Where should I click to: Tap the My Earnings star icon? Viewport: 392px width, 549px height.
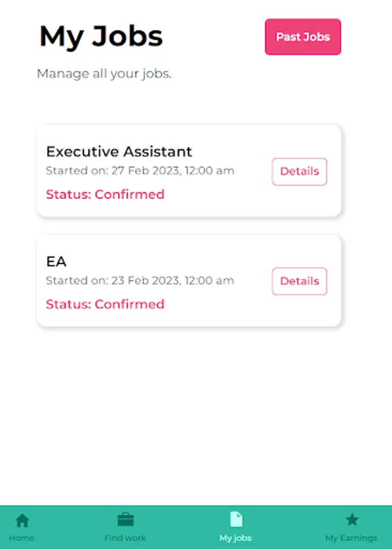point(351,520)
